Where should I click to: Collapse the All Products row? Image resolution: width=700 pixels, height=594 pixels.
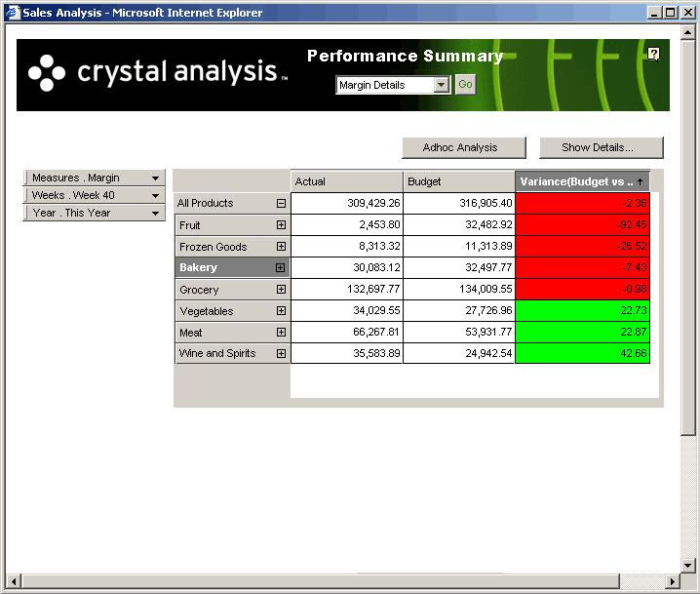pos(281,203)
